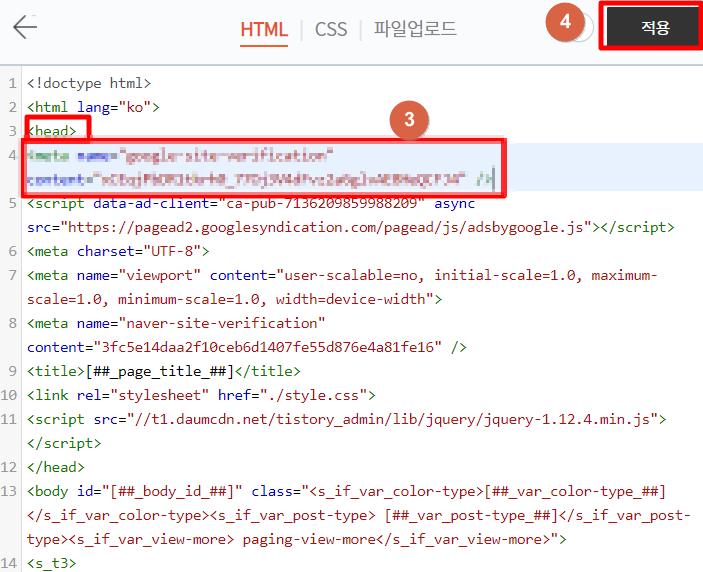Screen dimensions: 703x572
Task: Click the minimum-scale=1.0 width=device-width line
Action: (234, 299)
